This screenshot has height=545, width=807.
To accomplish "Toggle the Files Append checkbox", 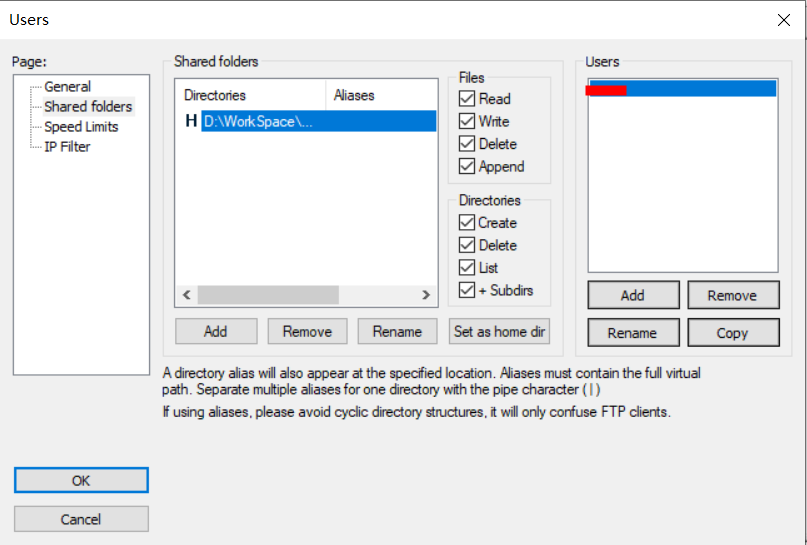I will click(467, 167).
